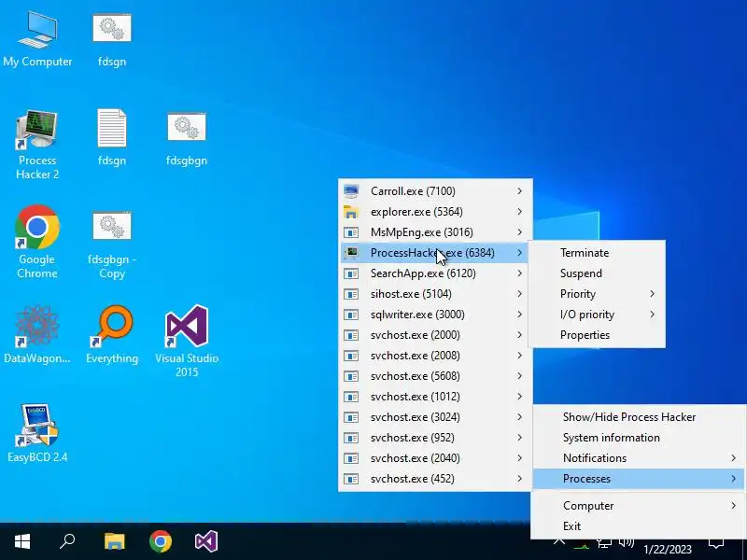This screenshot has height=560, width=747.
Task: Select the fdsgn gear file next to My Computer
Action: click(112, 39)
